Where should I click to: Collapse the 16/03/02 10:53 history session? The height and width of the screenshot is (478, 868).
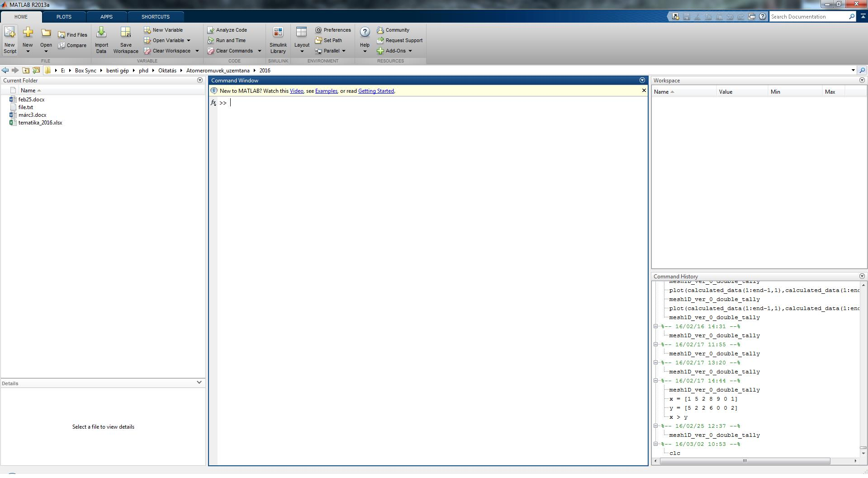tap(656, 444)
